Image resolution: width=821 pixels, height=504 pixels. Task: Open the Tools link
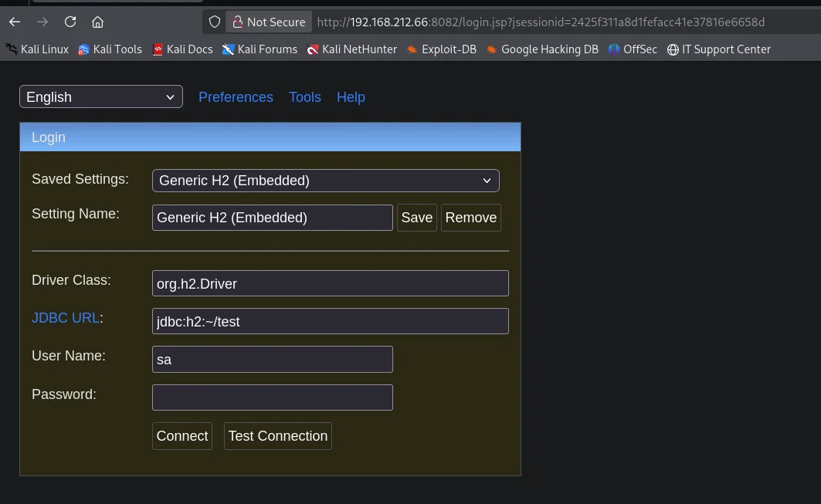(305, 97)
